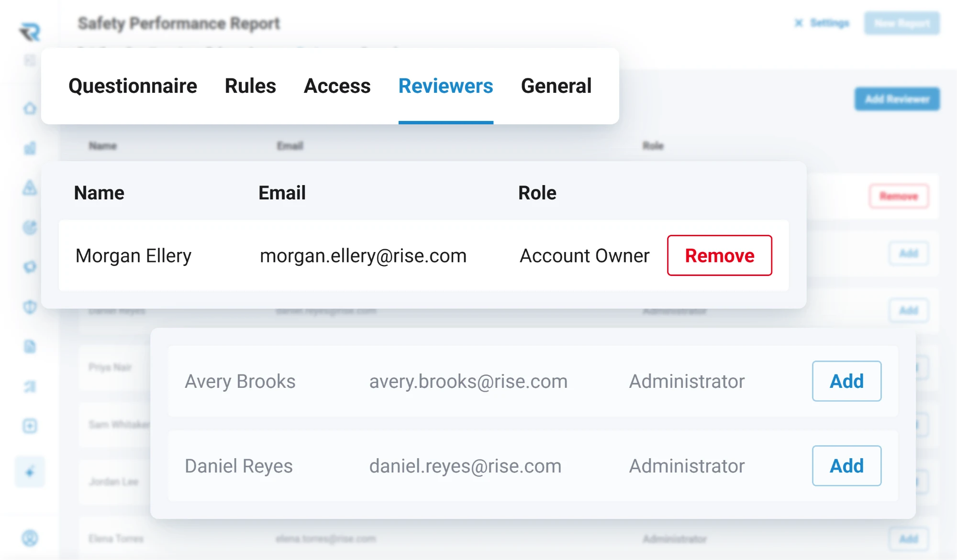957x560 pixels.
Task: Switch to the Questionnaire tab
Action: click(133, 86)
